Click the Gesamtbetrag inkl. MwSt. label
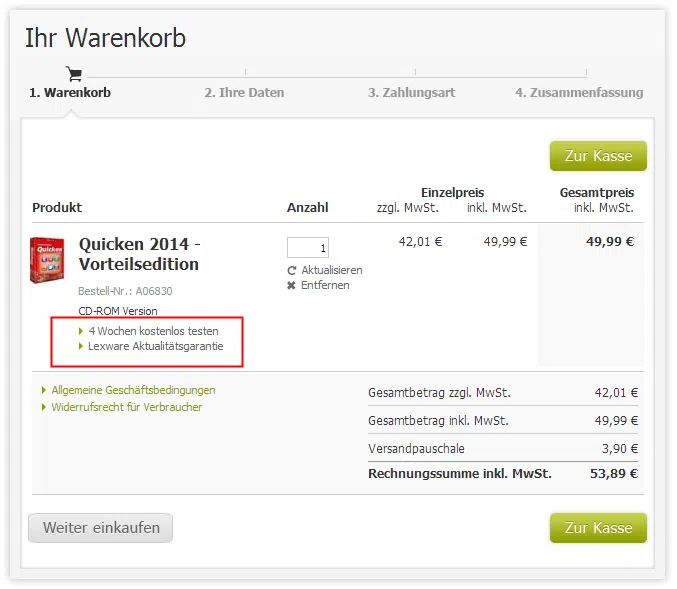Screen dimensions: 677x589 (x=438, y=421)
